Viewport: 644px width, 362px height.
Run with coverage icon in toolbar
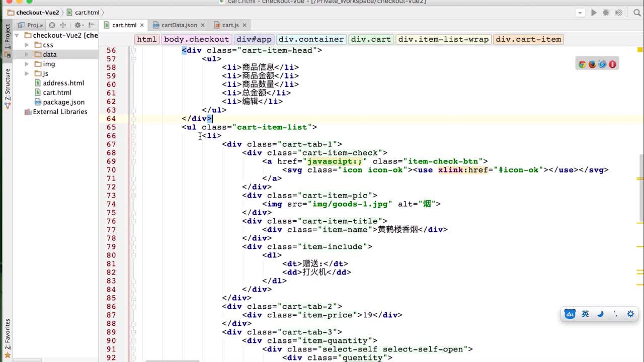618,13
